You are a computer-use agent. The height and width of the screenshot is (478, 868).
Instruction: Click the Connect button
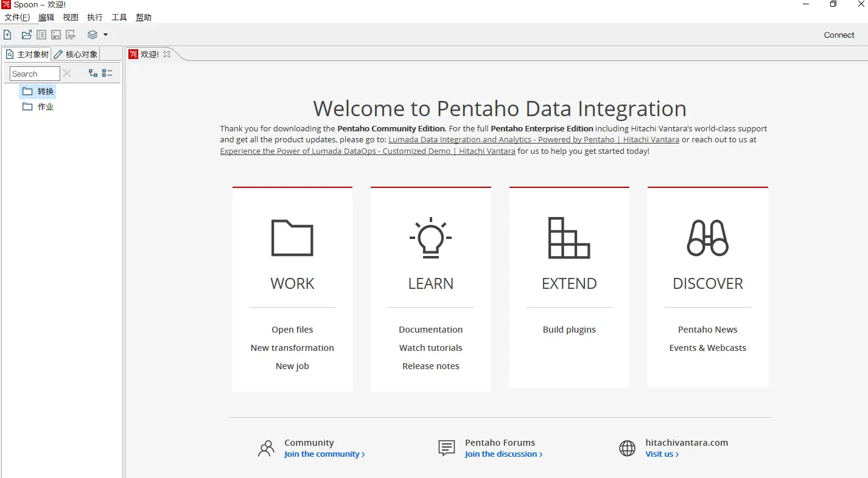click(839, 35)
